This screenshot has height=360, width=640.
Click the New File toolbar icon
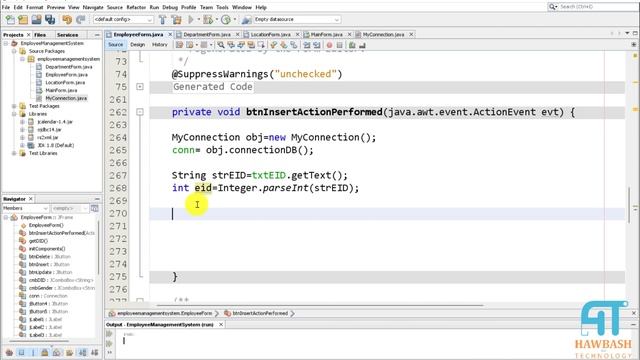pyautogui.click(x=10, y=19)
